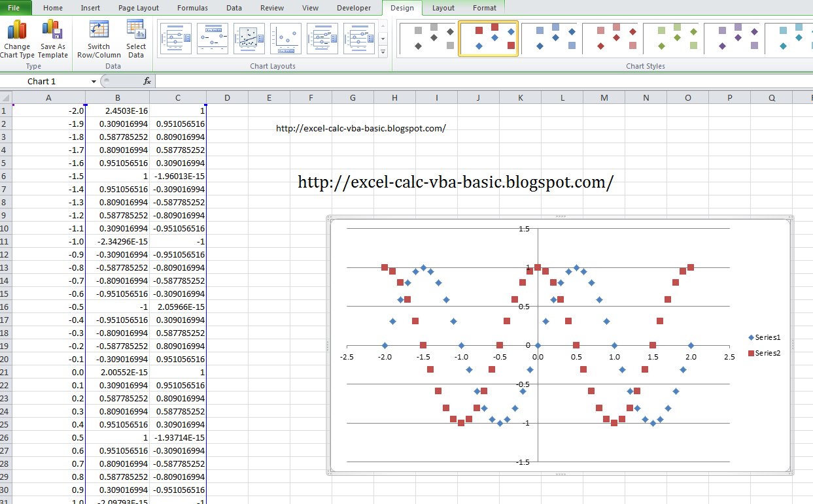
Task: Click cell A6 with value -1.5
Action: [x=48, y=176]
